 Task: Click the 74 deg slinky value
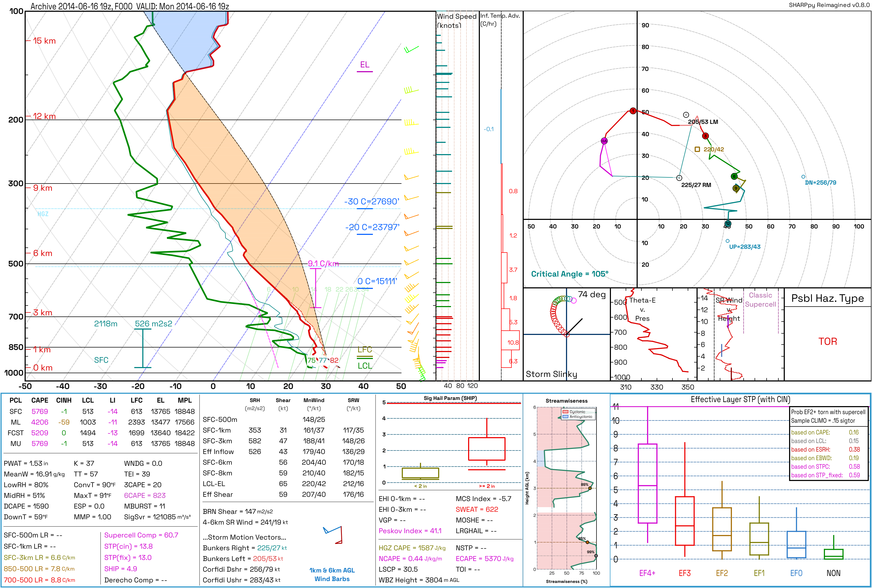click(x=592, y=295)
